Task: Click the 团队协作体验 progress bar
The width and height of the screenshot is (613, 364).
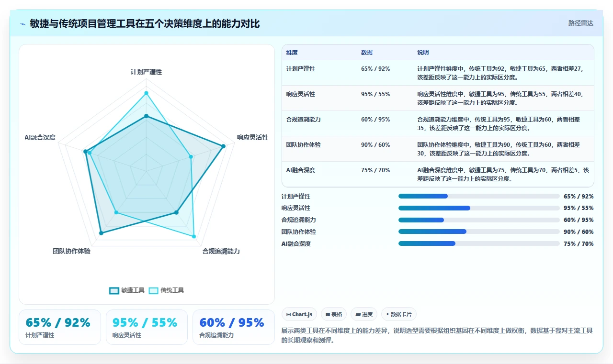Action: pyautogui.click(x=479, y=232)
